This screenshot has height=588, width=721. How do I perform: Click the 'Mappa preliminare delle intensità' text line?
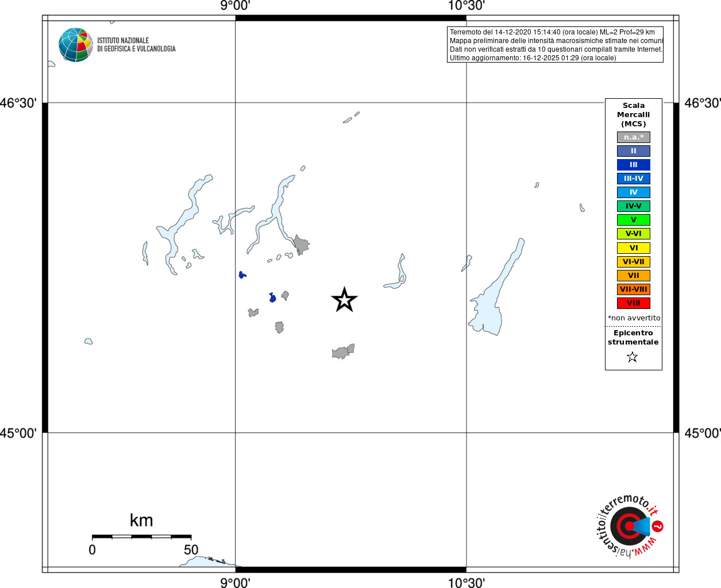pyautogui.click(x=556, y=41)
